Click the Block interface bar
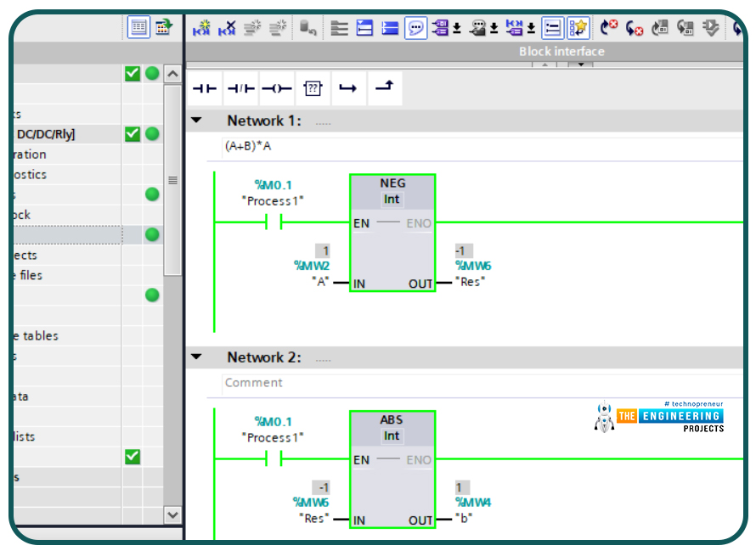 click(x=465, y=51)
